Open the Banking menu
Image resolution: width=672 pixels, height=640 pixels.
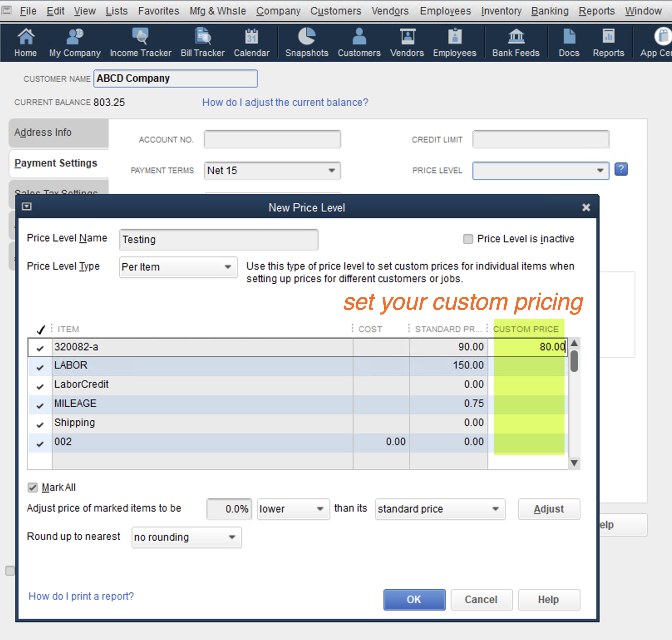549,11
